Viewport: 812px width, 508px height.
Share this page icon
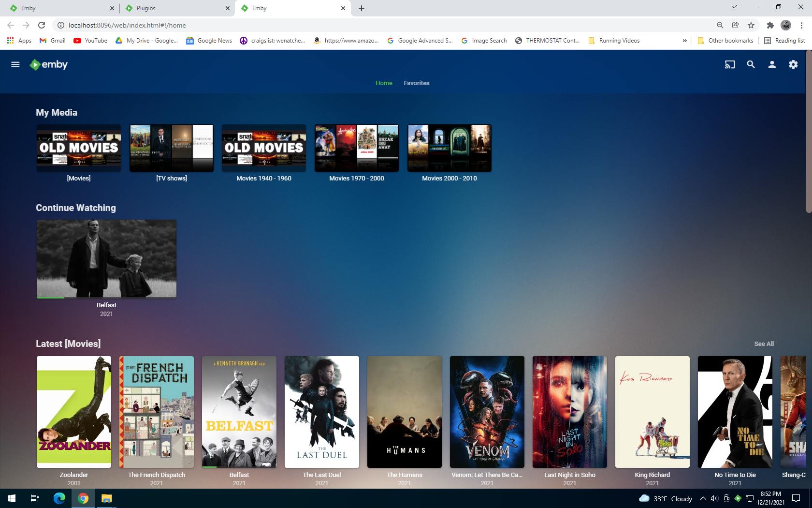point(736,25)
